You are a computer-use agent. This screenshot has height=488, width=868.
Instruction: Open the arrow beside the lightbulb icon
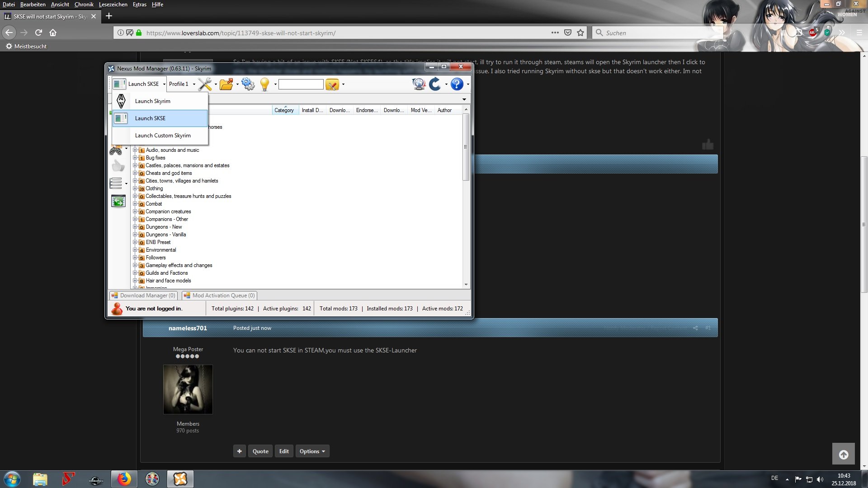point(275,84)
